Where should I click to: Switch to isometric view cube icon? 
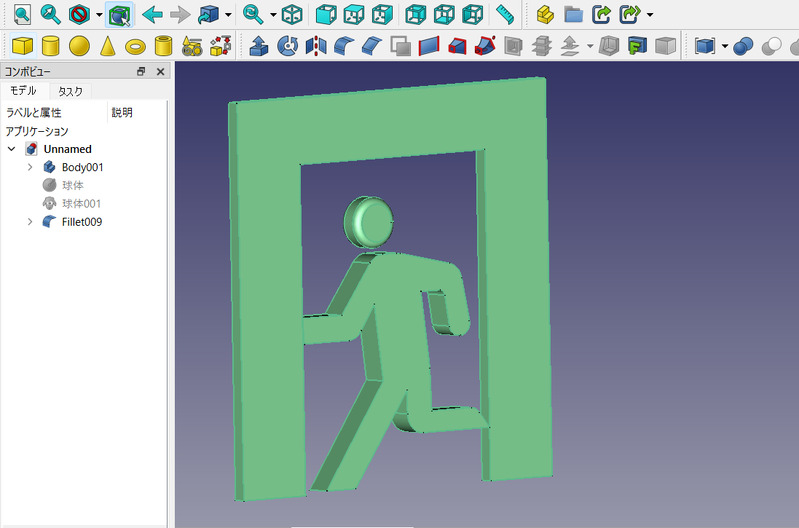tap(292, 14)
